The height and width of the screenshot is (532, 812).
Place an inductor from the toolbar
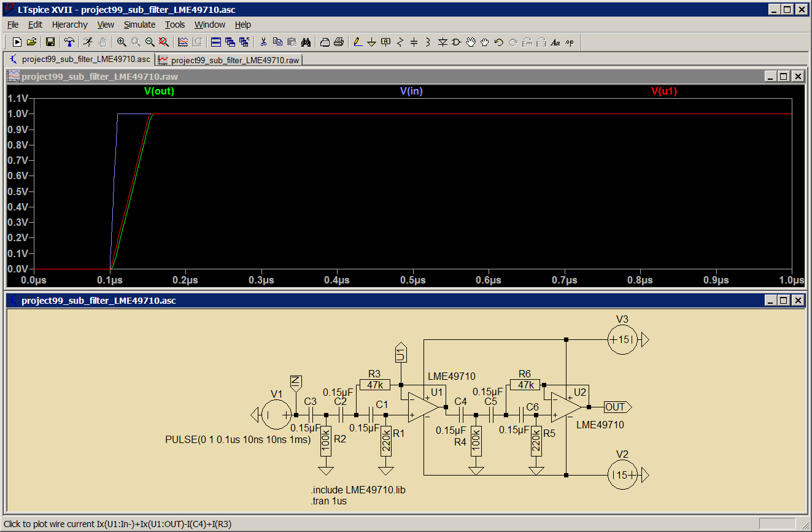[x=428, y=42]
